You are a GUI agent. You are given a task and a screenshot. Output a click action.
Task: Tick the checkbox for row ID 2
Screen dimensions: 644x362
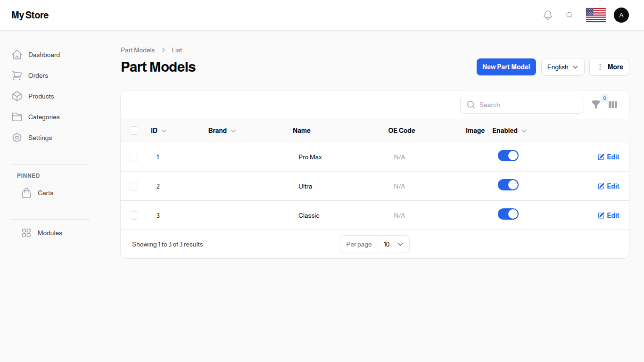pos(134,186)
